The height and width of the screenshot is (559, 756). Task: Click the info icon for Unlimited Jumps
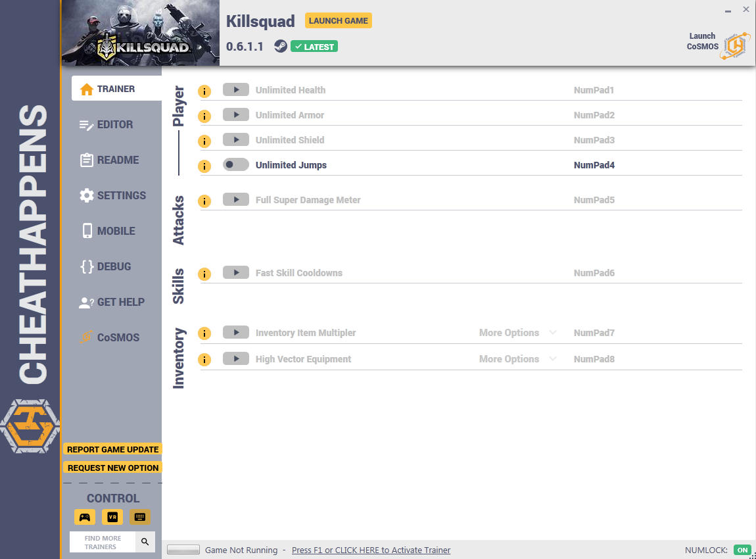point(204,166)
